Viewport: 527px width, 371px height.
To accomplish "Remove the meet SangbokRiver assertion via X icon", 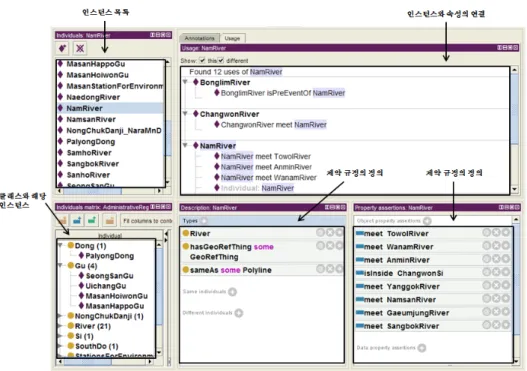I will click(496, 325).
